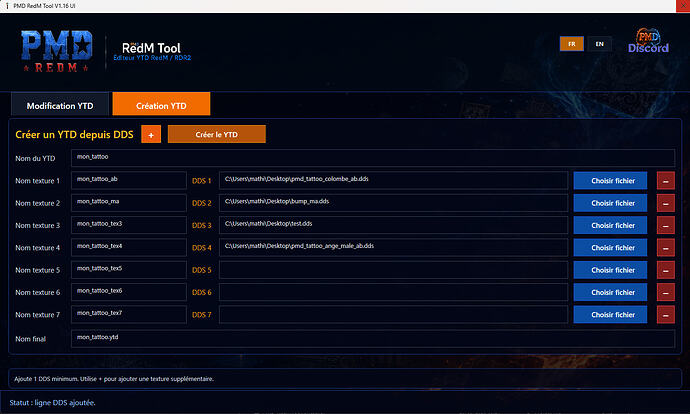The height and width of the screenshot is (414, 690).
Task: Click the Créer le YTD button
Action: point(217,135)
